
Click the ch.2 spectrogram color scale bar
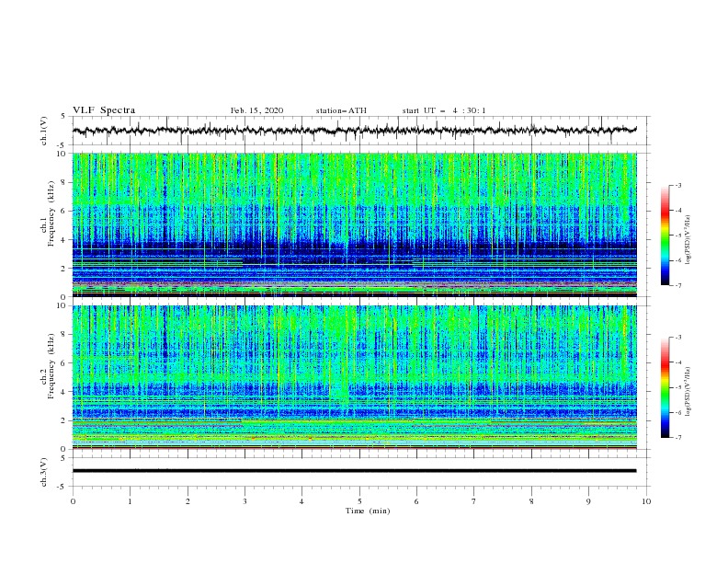pos(665,387)
